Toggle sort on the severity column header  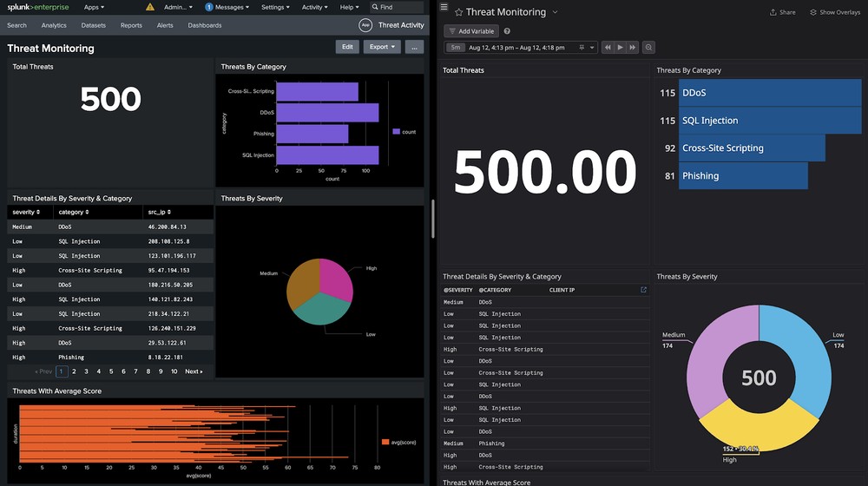[x=25, y=212]
